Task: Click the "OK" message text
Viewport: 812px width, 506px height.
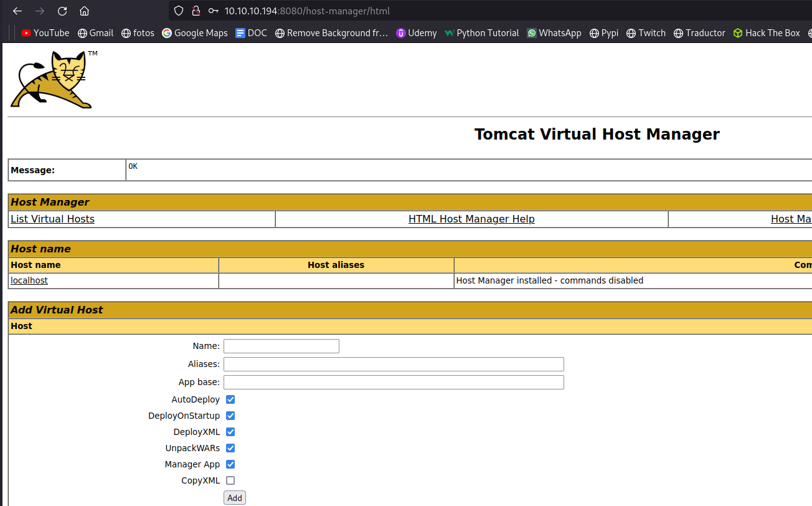Action: (x=133, y=166)
